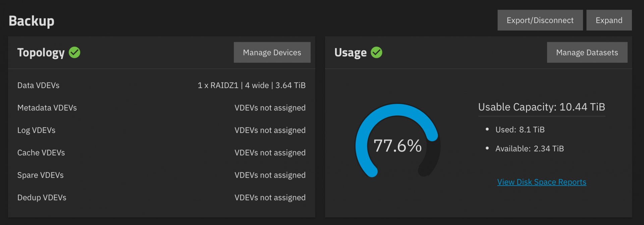Click the Dedup VDEVs label
The height and width of the screenshot is (225, 644).
(42, 198)
